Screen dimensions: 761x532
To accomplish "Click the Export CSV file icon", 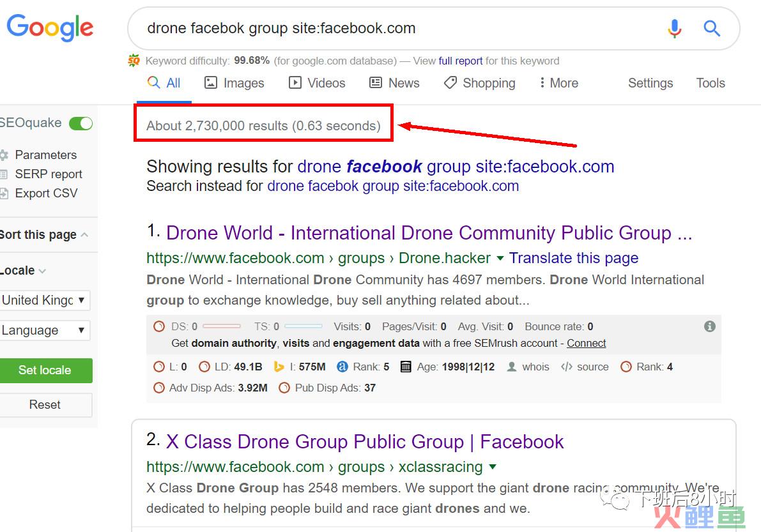I will (4, 194).
